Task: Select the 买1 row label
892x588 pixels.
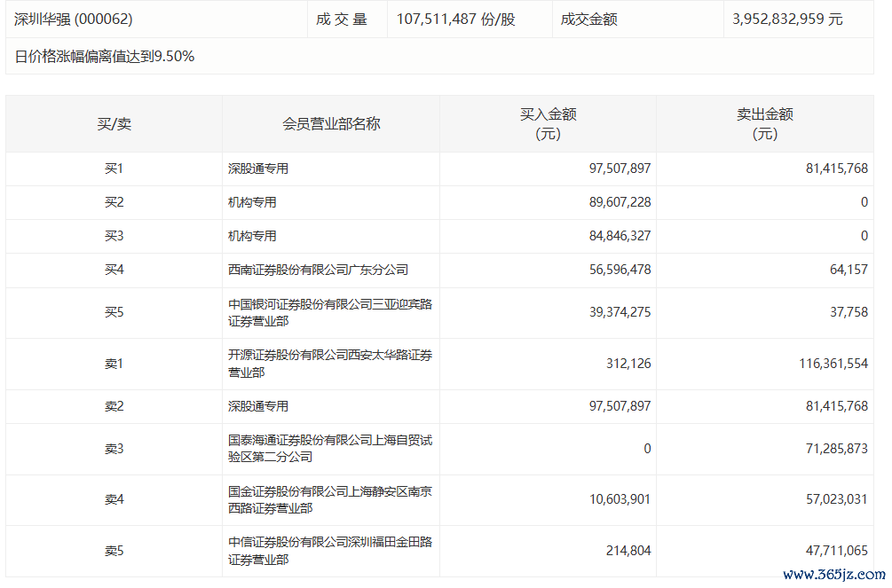Action: coord(114,169)
